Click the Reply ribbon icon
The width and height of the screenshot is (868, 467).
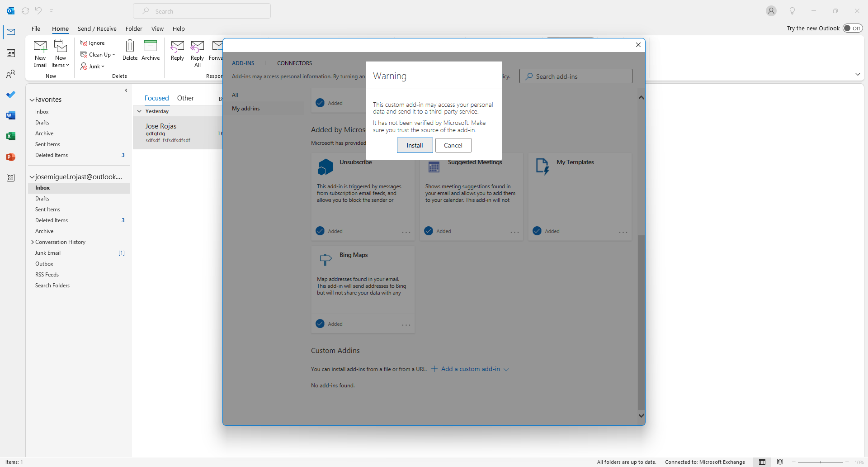(177, 50)
